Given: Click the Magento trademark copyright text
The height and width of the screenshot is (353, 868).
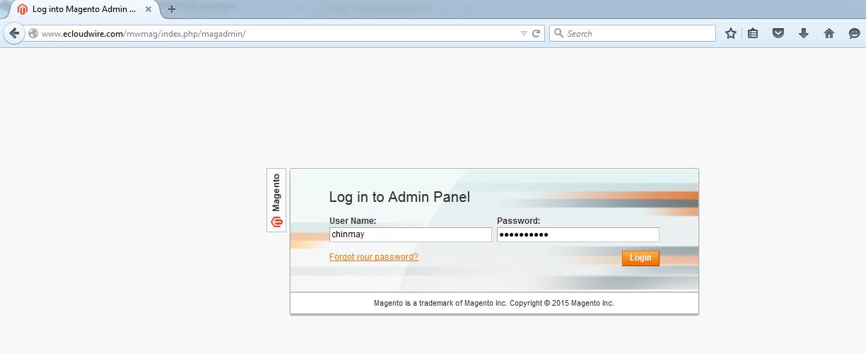Looking at the screenshot, I should [x=494, y=303].
